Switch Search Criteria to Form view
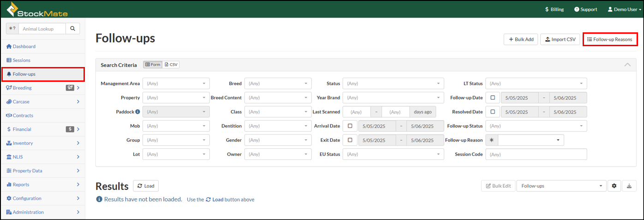 pyautogui.click(x=152, y=65)
